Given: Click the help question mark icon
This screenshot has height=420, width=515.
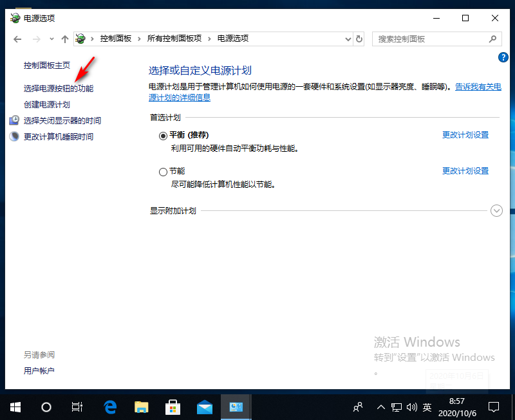Looking at the screenshot, I should pyautogui.click(x=503, y=57).
